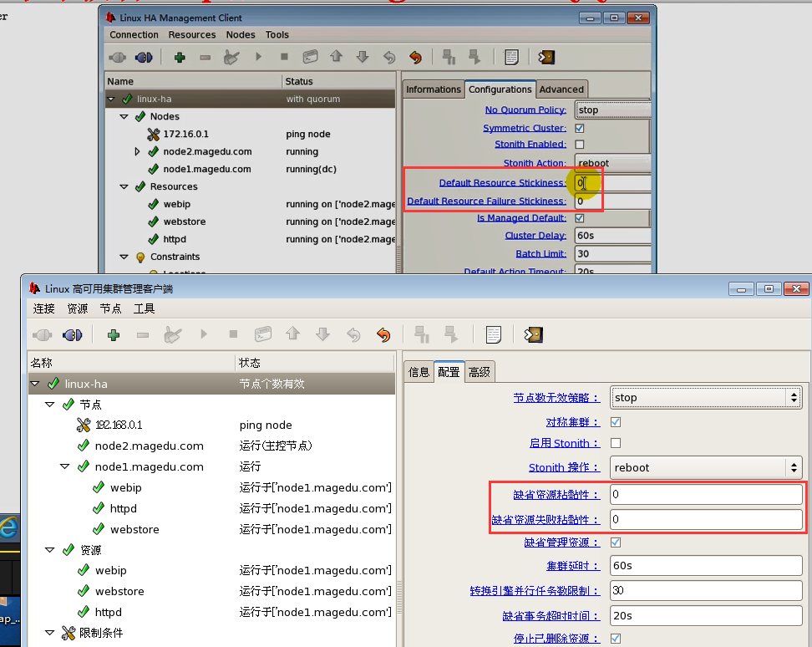The height and width of the screenshot is (647, 812).
Task: Click Move Down arrow in English window toolbar
Action: (x=363, y=57)
